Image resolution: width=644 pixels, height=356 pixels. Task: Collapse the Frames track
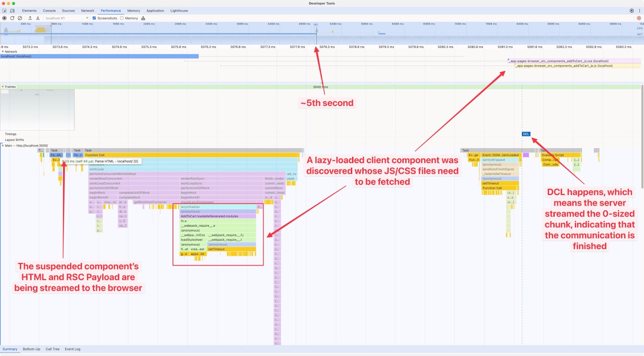3,87
